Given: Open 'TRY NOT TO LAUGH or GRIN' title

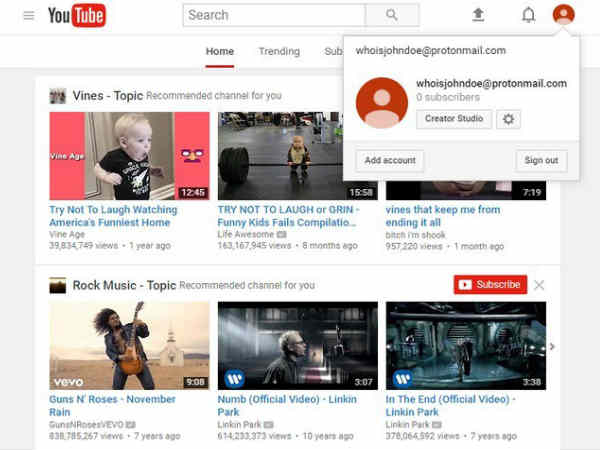Looking at the screenshot, I should [289, 216].
